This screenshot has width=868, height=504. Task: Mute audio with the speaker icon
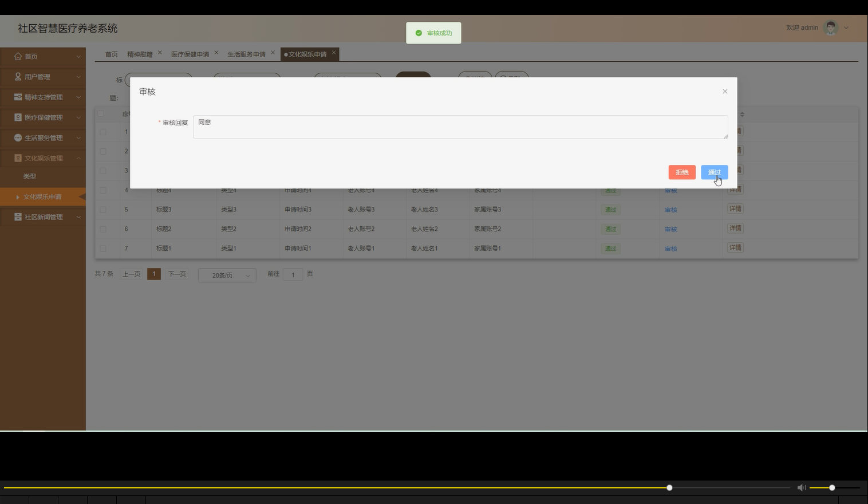pos(801,487)
